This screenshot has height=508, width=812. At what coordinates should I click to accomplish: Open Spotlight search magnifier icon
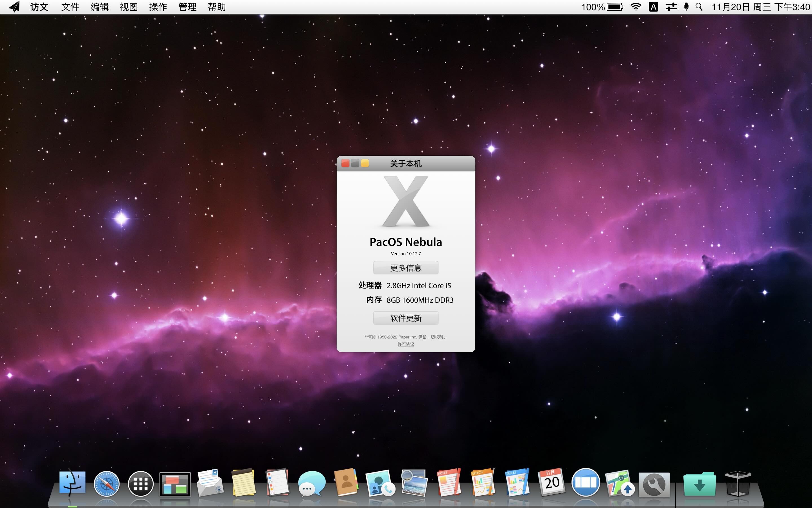pos(699,7)
